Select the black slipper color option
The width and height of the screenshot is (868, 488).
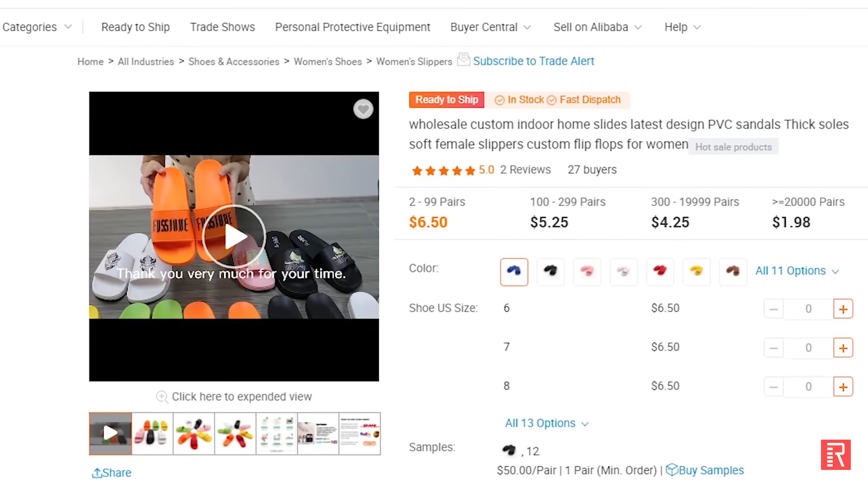(x=550, y=271)
